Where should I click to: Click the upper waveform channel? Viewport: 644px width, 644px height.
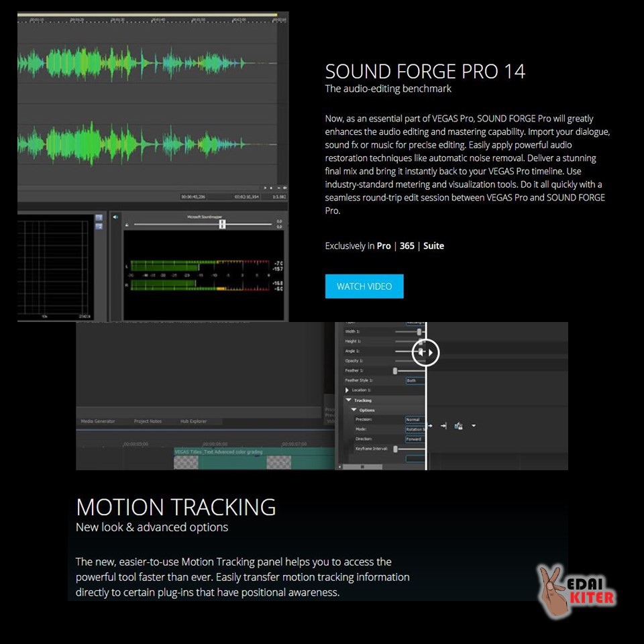coord(147,63)
